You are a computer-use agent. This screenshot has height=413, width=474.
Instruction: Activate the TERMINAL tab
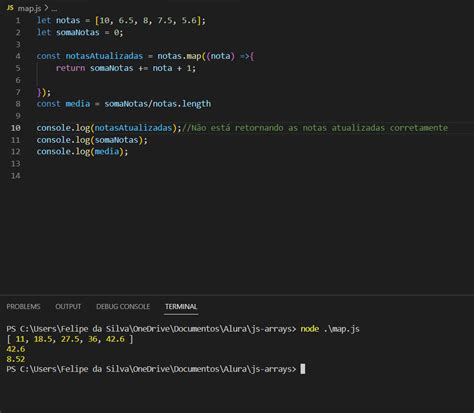click(x=181, y=306)
